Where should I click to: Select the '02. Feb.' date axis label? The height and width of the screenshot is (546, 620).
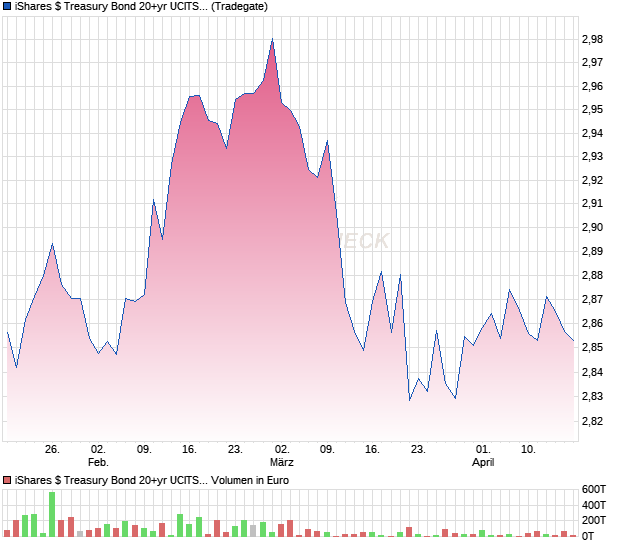(x=98, y=456)
